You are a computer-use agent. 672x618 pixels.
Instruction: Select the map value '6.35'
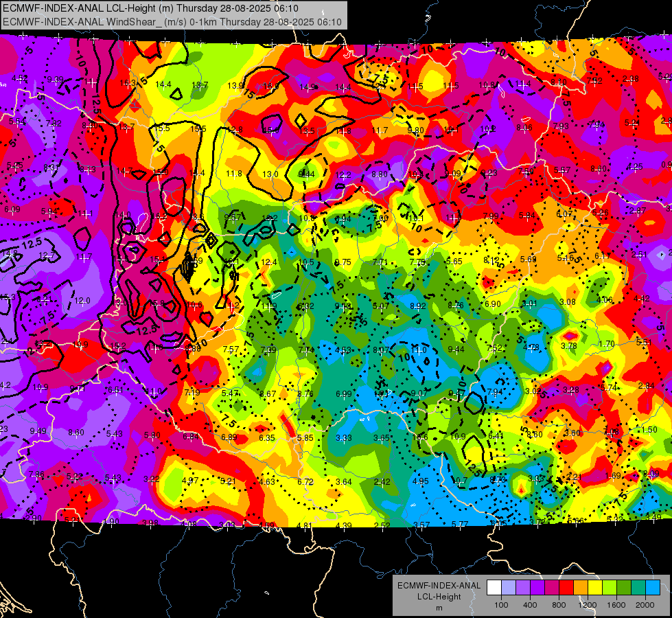(x=267, y=437)
